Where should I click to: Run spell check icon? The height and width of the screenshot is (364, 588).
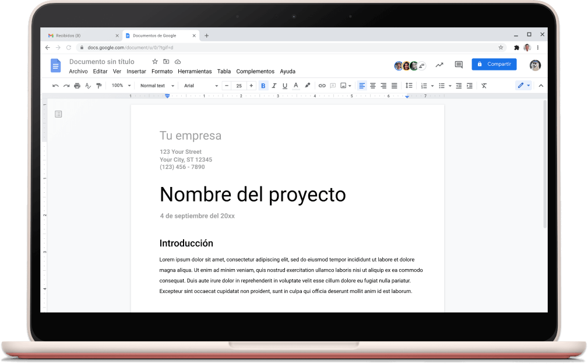tap(88, 86)
